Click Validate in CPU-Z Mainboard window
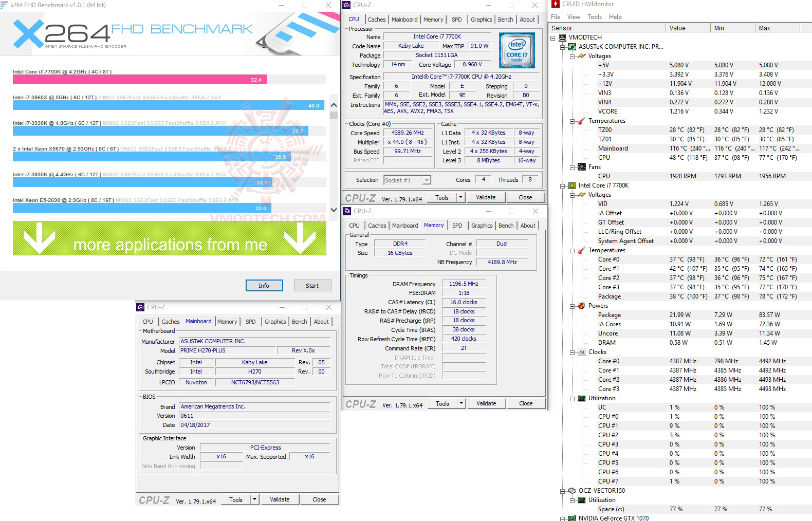The height and width of the screenshot is (521, 812). 280,499
